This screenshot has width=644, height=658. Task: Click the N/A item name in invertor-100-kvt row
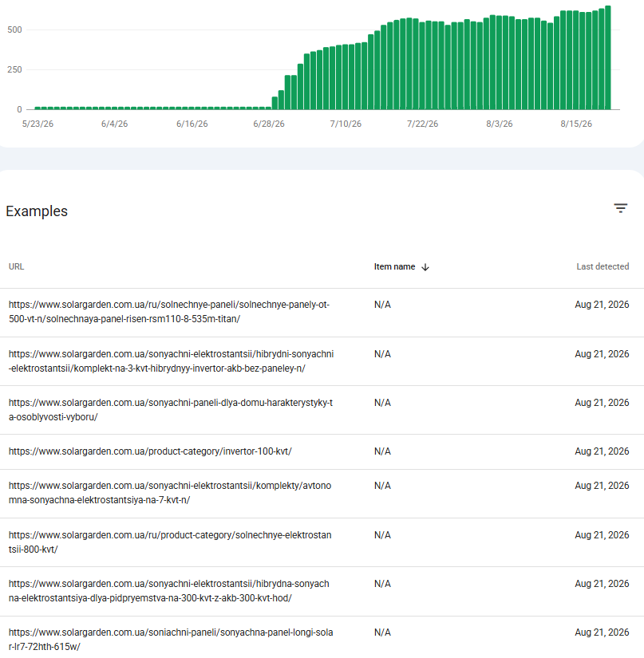click(382, 451)
